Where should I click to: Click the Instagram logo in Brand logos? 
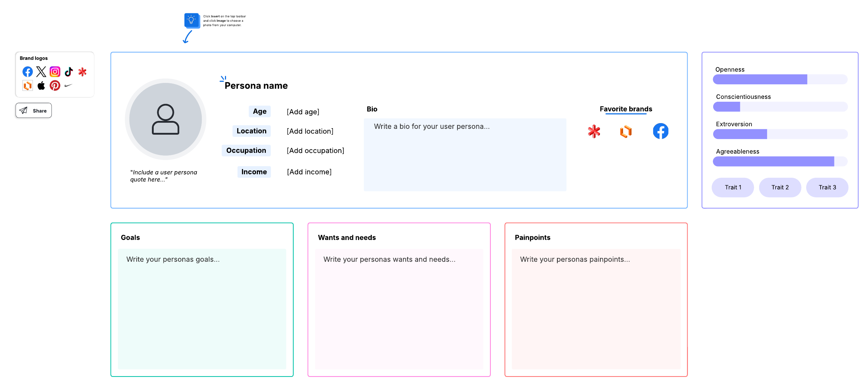tap(55, 72)
